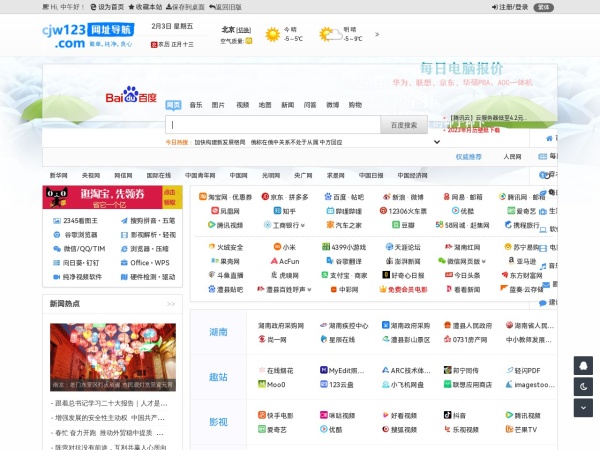
Task: Open 123云盘 link
Action: pyautogui.click(x=337, y=385)
